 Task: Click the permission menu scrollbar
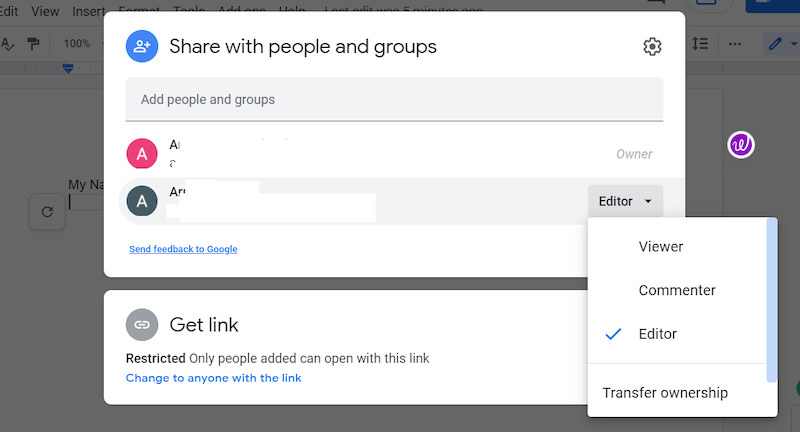coord(771,301)
